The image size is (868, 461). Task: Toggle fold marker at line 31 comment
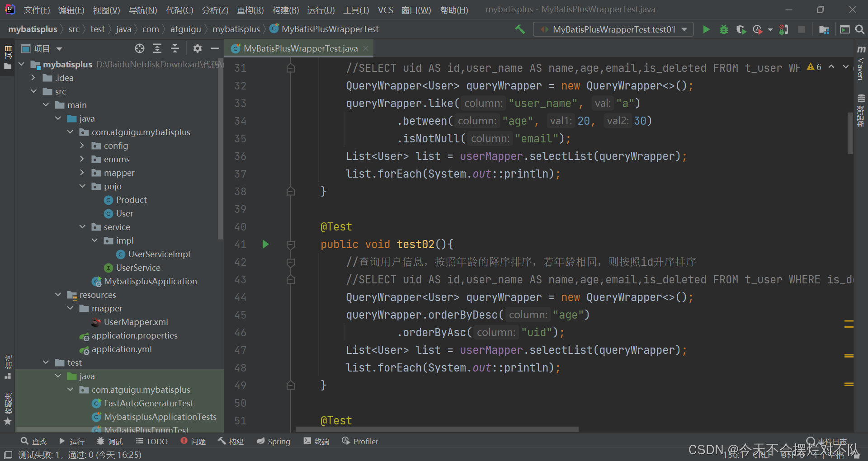291,68
